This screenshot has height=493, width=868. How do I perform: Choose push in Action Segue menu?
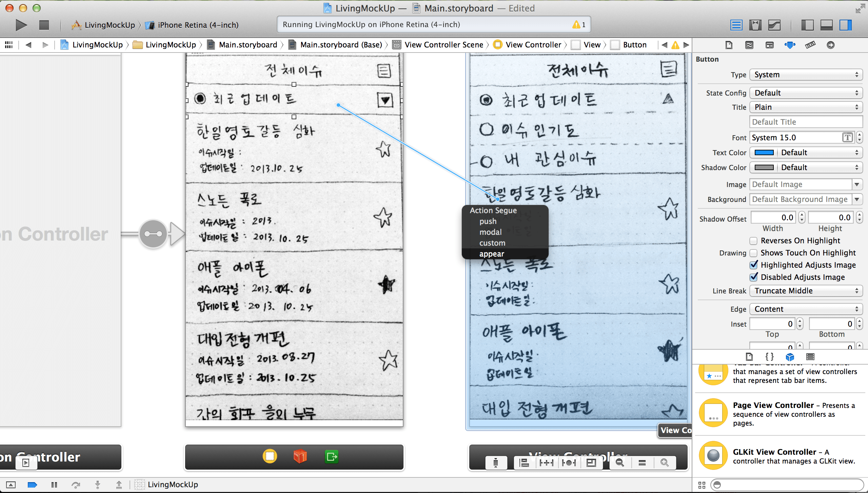(488, 221)
